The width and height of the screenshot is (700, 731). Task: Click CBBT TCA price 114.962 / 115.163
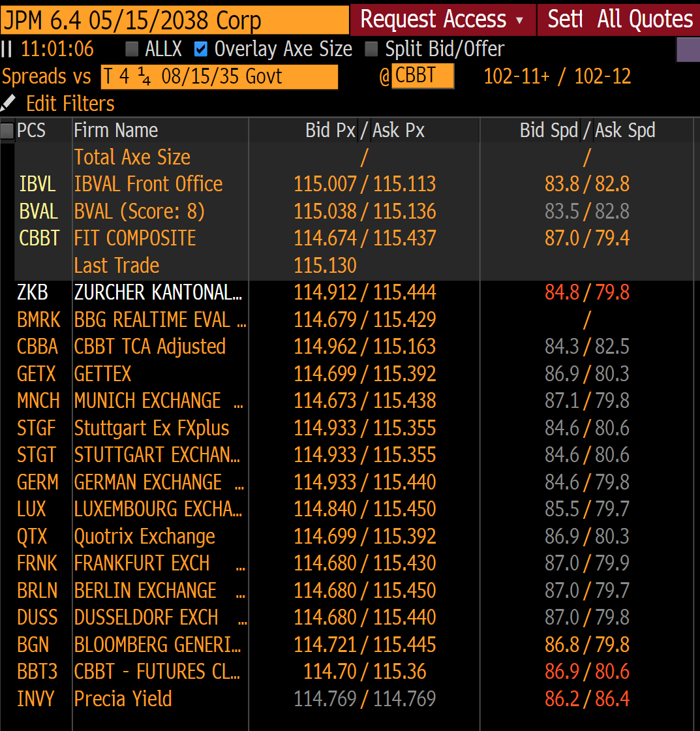[365, 347]
